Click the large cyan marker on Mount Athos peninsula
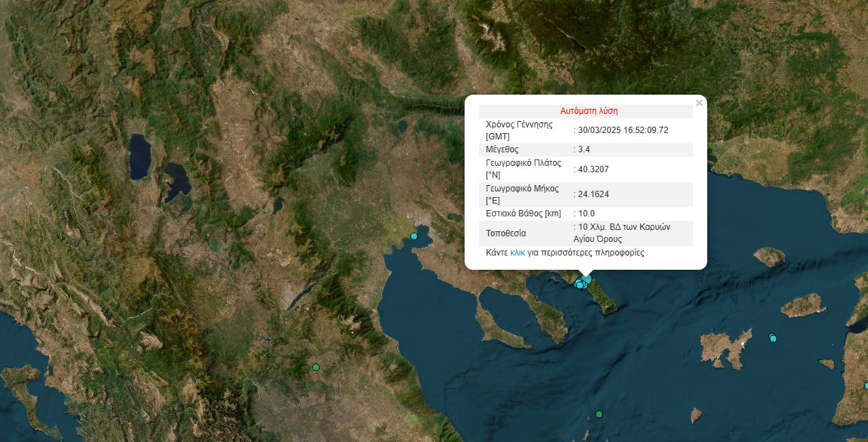Viewport: 868px width, 442px height. tap(587, 280)
